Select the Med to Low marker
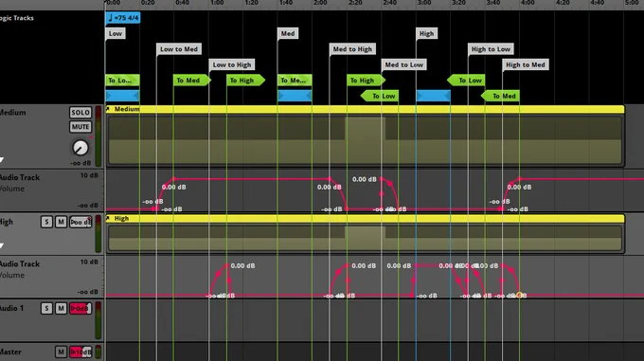Viewport: 644px width, 361px height. coord(403,64)
